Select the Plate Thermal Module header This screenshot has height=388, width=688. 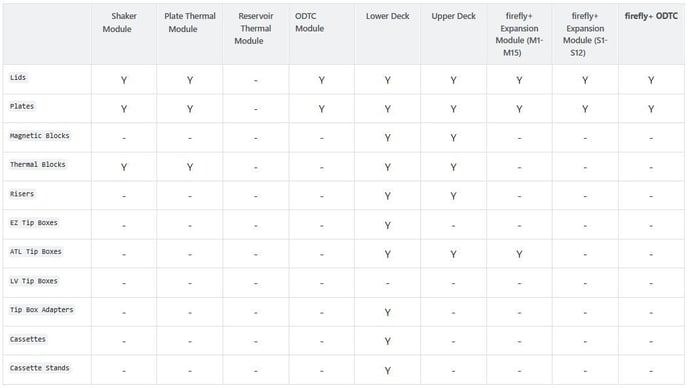(x=190, y=22)
